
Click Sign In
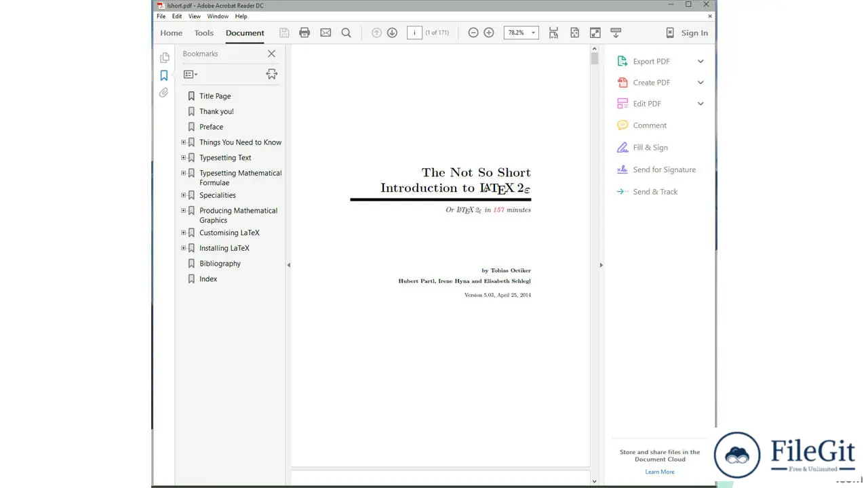pos(694,33)
